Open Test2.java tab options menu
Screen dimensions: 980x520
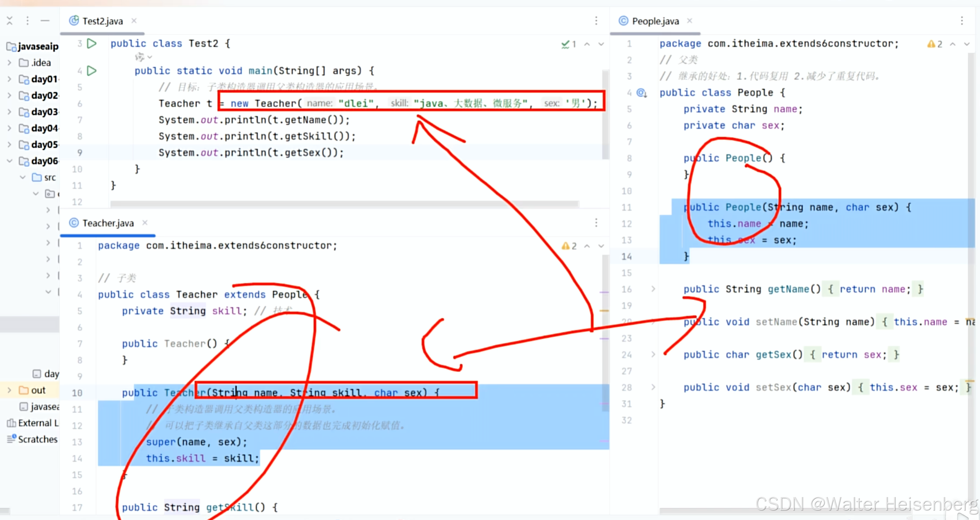coord(596,20)
